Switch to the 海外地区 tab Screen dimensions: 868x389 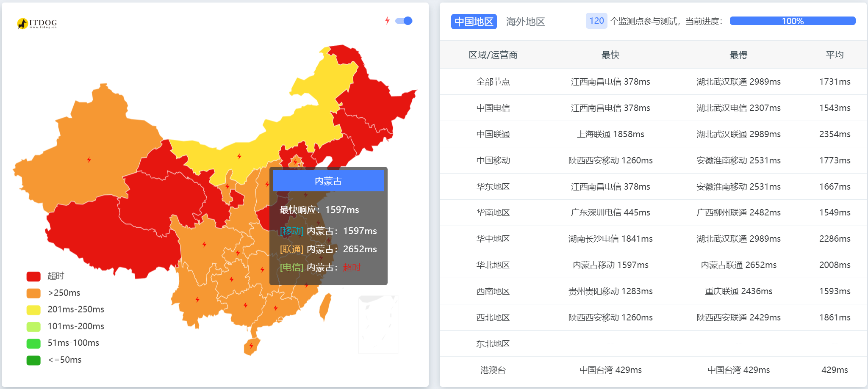click(x=525, y=22)
